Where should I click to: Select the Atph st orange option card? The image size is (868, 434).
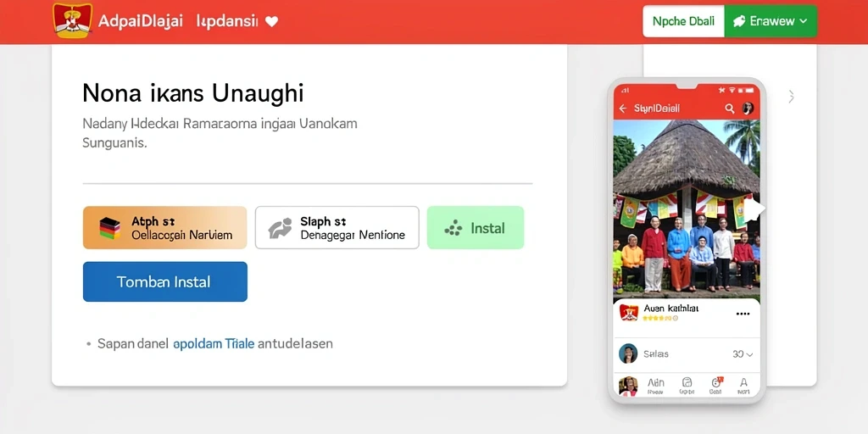165,227
